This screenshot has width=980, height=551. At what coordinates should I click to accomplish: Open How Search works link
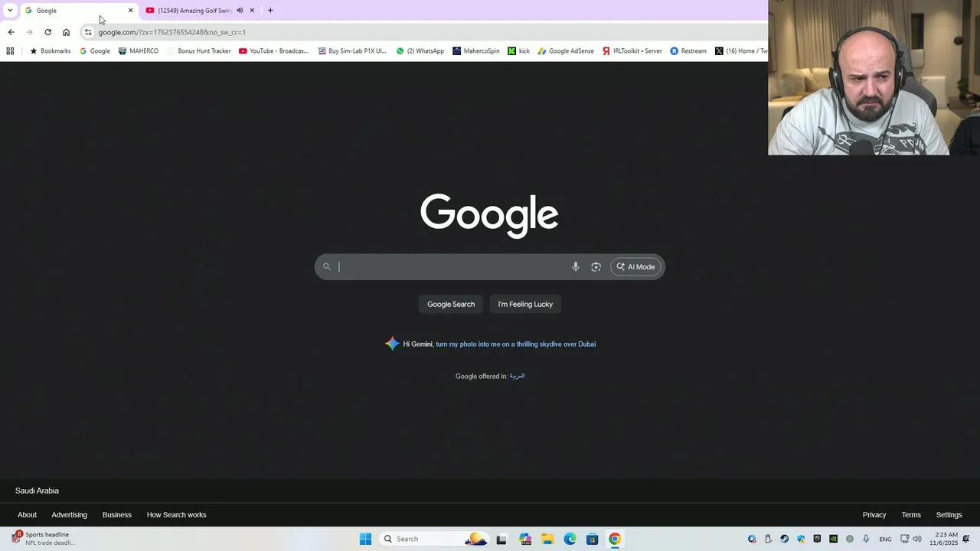click(177, 515)
